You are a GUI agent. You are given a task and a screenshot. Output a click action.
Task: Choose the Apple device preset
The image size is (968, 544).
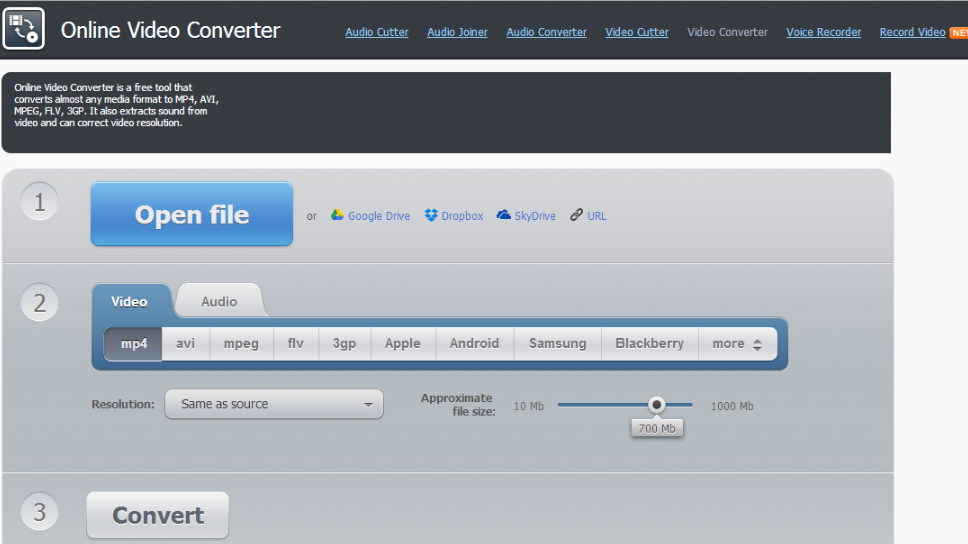(403, 343)
